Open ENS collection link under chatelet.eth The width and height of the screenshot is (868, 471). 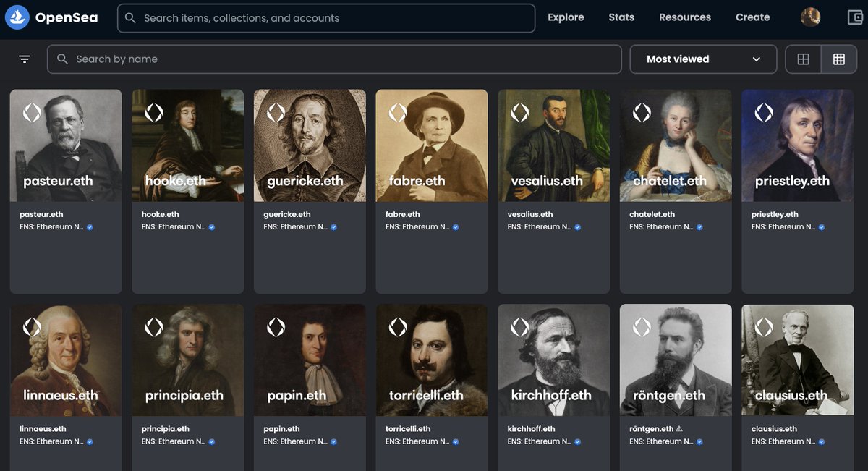(x=661, y=227)
